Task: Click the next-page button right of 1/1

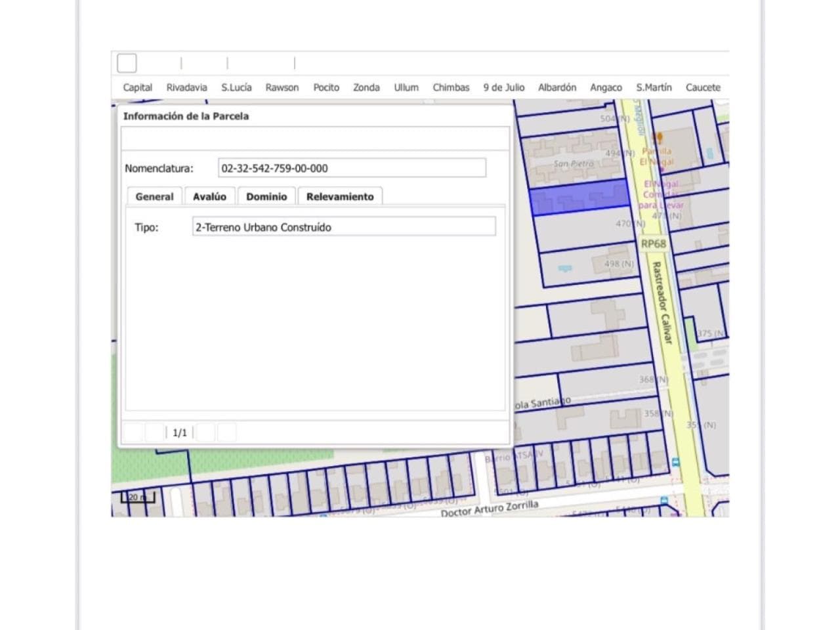Action: point(205,432)
